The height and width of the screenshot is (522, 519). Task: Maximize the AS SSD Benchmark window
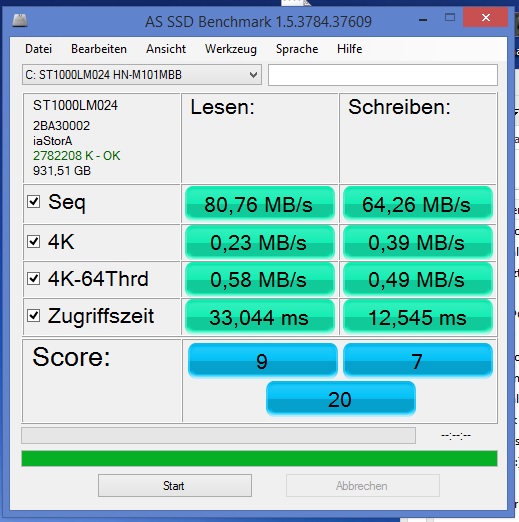[x=450, y=17]
